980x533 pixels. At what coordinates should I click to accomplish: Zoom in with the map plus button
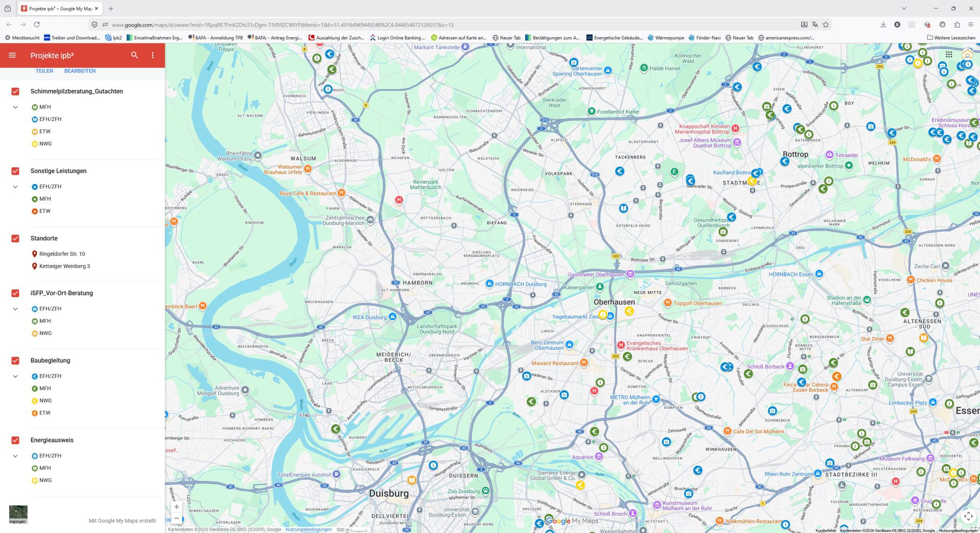tap(177, 507)
